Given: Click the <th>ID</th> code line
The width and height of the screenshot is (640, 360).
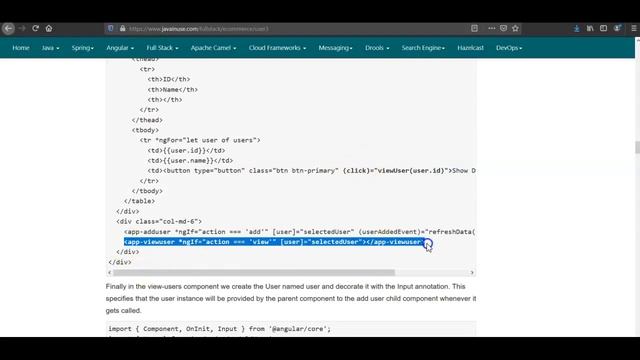Looking at the screenshot, I should click(x=169, y=79).
